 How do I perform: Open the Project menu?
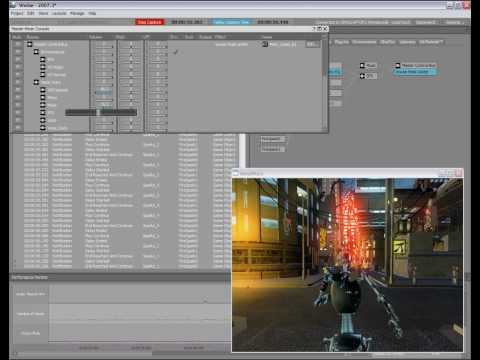coord(17,13)
